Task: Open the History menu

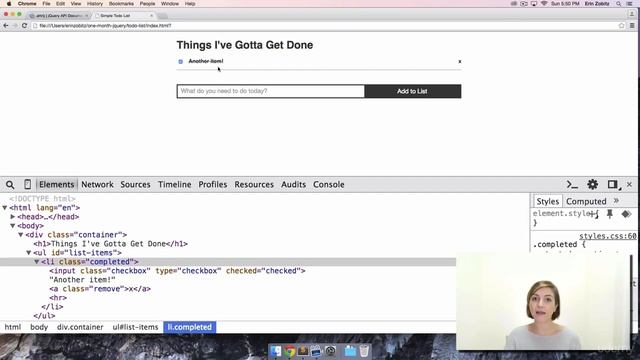Action: click(x=95, y=4)
